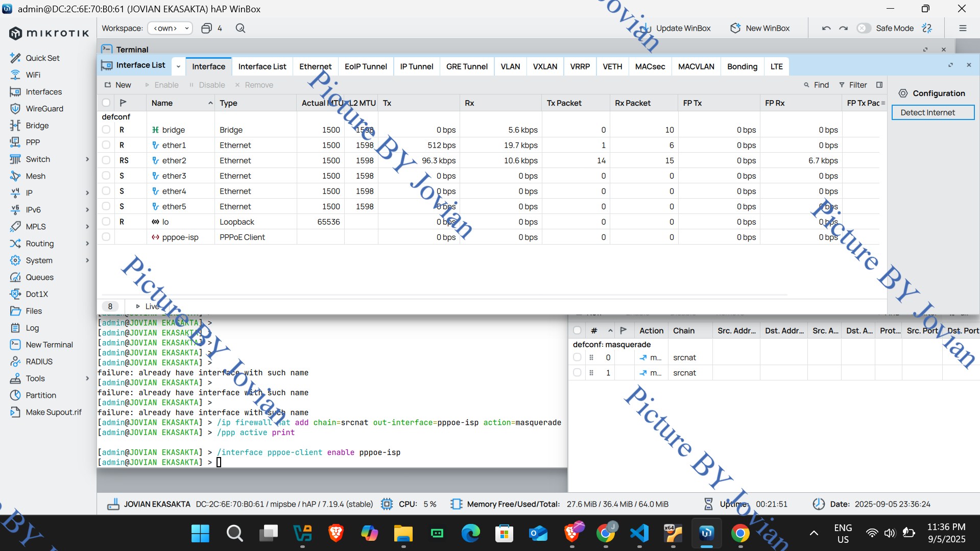
Task: Open Interface List title dropdown arrow
Action: coord(178,66)
